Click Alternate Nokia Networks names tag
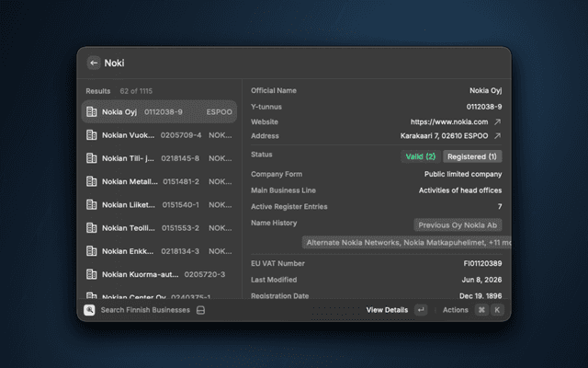The image size is (588, 368). point(407,243)
